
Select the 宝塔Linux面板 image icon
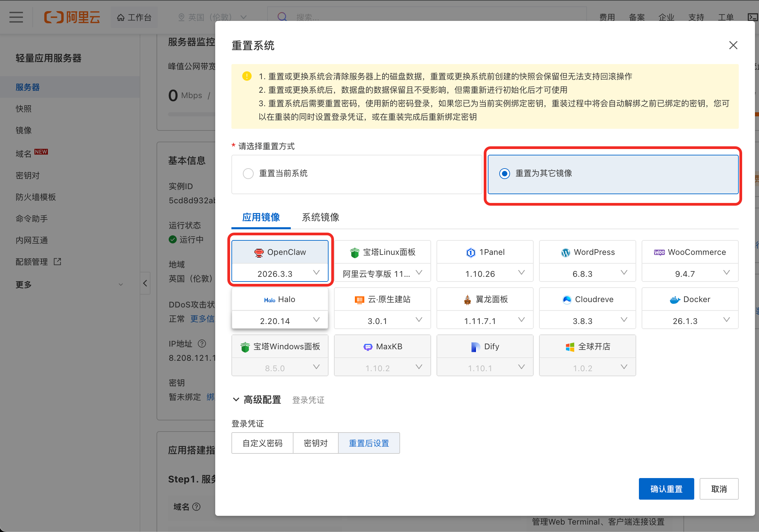tap(355, 253)
